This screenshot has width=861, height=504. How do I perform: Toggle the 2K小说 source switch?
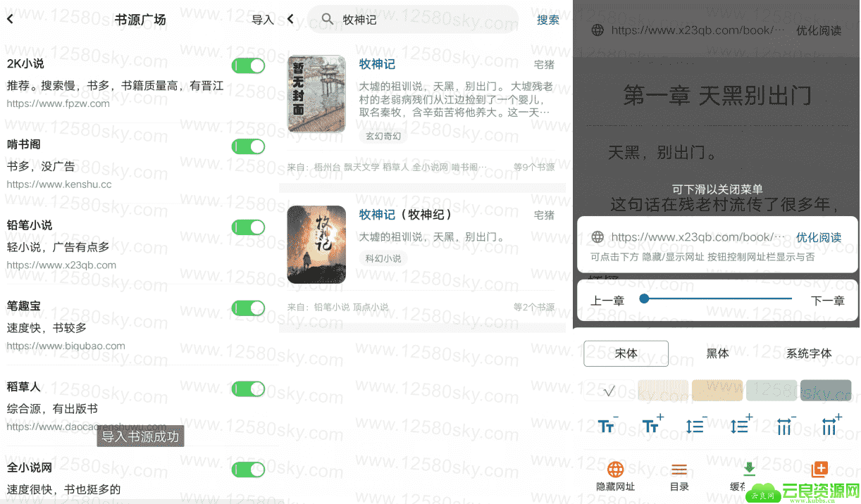tap(248, 65)
